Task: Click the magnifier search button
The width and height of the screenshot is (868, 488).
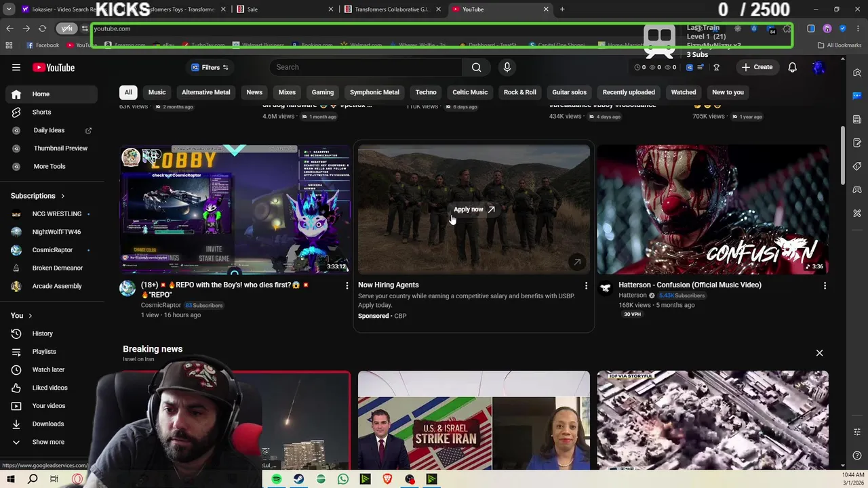Action: [x=477, y=67]
